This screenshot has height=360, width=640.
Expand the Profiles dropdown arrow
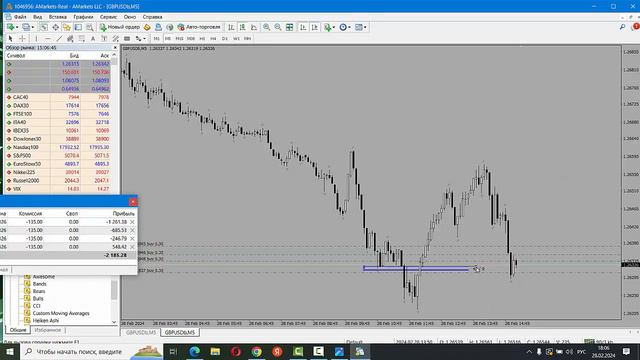33,27
